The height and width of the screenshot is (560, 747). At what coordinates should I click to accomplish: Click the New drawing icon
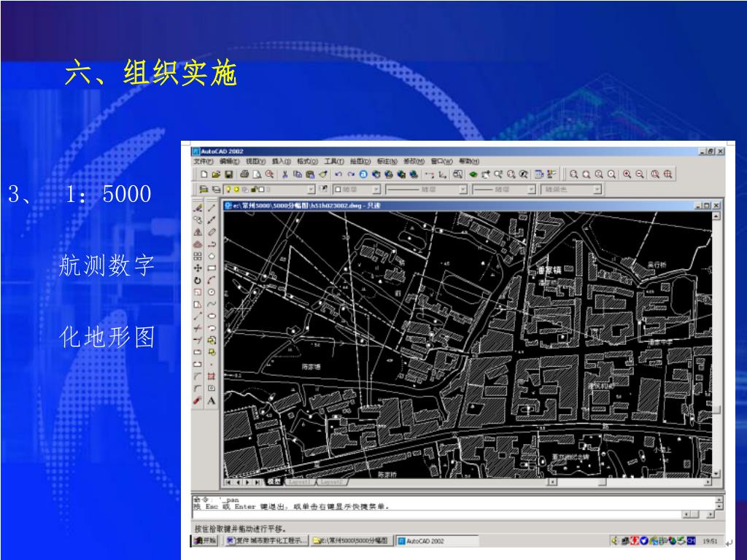pos(204,175)
